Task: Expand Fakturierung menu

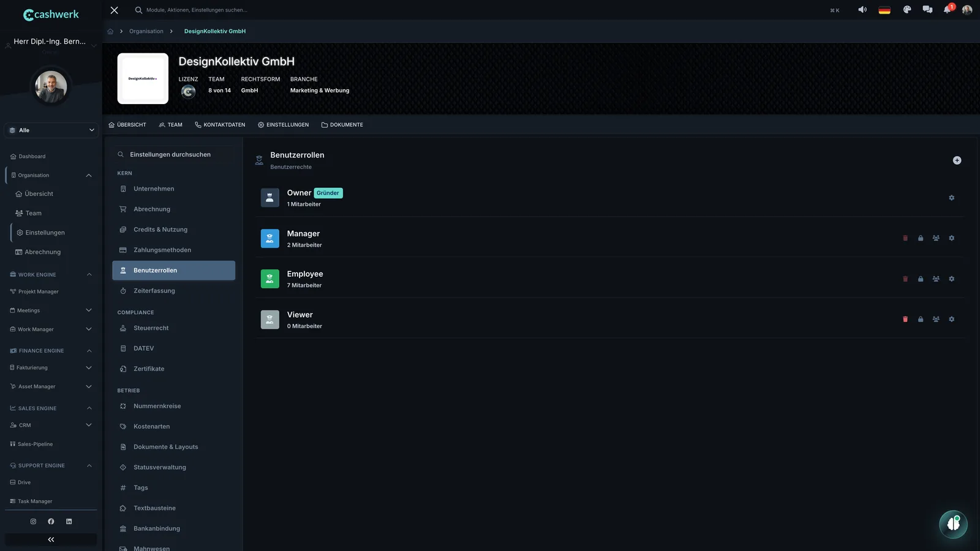Action: click(89, 368)
